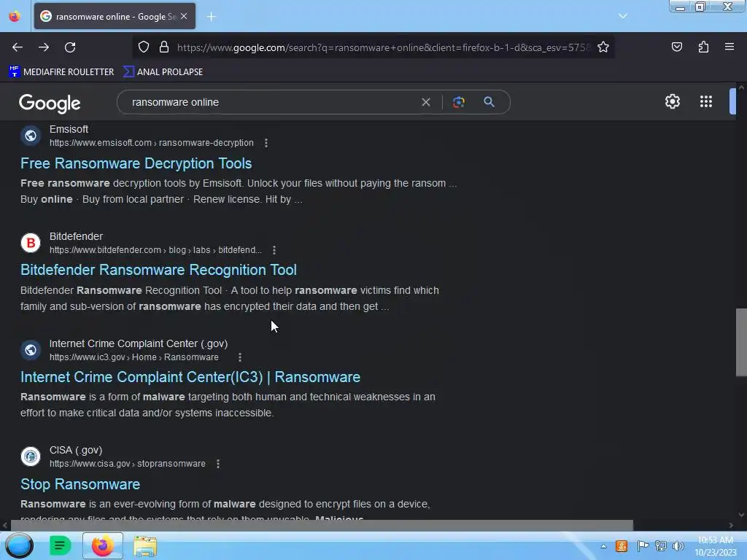Click the Internet Crime Complaint Center favicon
The width and height of the screenshot is (747, 560).
point(31,350)
